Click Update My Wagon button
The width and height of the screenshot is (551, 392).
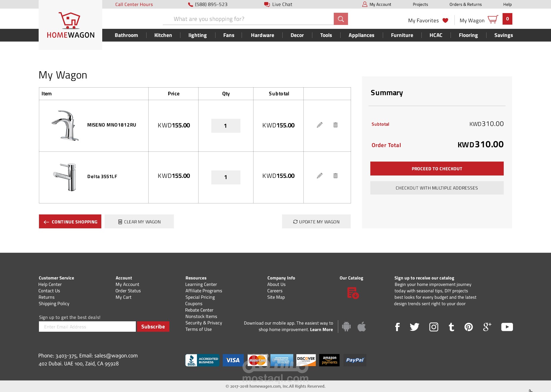click(316, 222)
